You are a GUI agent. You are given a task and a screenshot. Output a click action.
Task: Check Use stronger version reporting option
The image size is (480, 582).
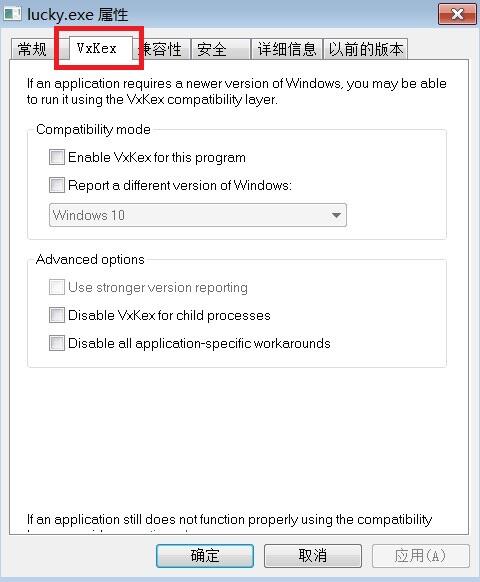(57, 287)
